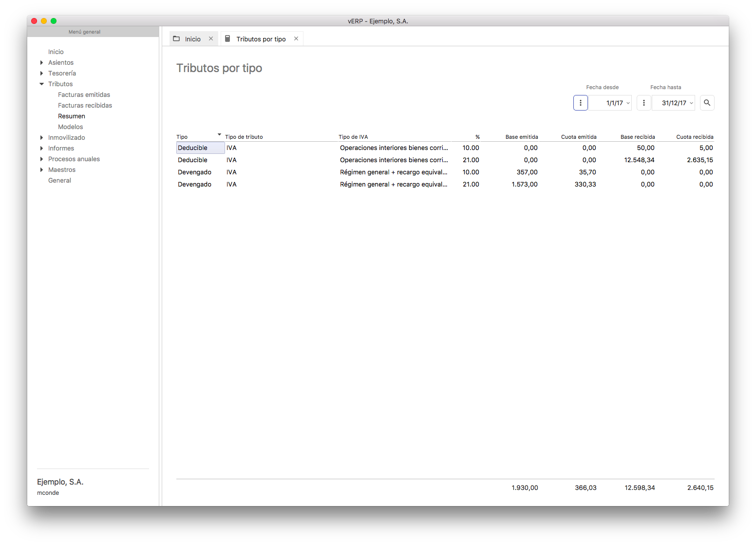Open the Fecha hasta date dropdown

691,103
